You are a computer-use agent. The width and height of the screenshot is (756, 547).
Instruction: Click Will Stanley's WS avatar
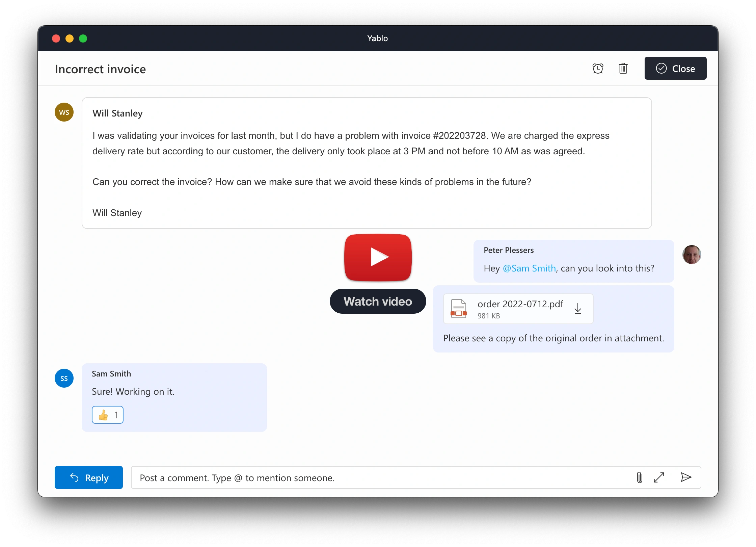[64, 112]
